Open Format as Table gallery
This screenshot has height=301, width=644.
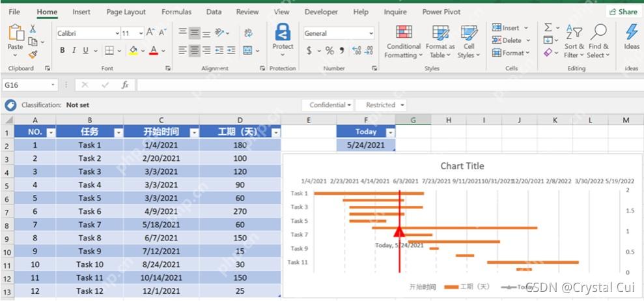440,41
